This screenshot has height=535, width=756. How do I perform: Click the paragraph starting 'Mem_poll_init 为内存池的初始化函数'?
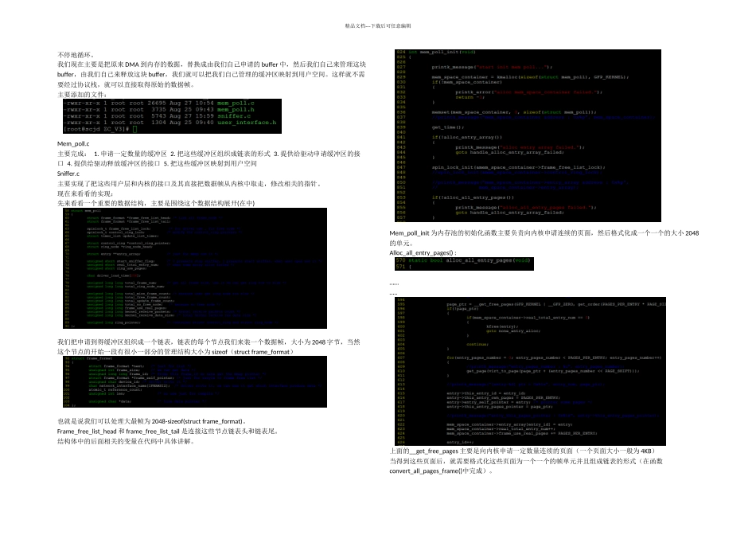click(544, 238)
